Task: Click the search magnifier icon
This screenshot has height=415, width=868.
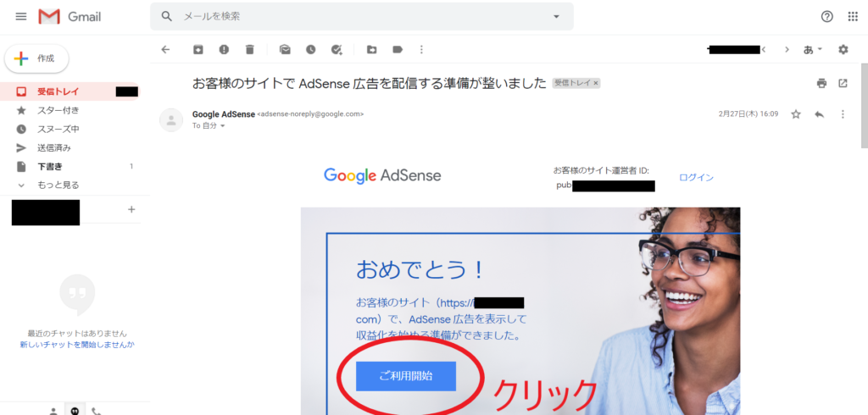Action: click(x=167, y=17)
